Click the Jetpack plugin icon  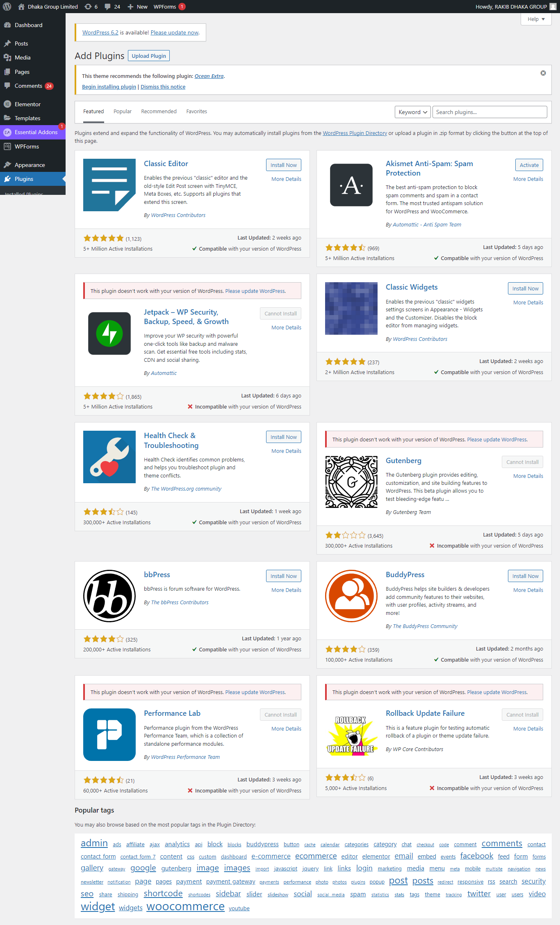point(109,333)
